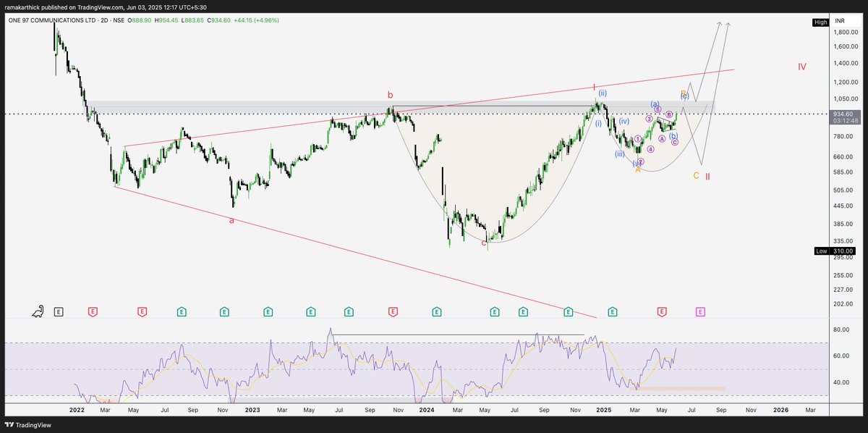Select the red wave label c at the low
The height and width of the screenshot is (433, 868).
click(484, 243)
